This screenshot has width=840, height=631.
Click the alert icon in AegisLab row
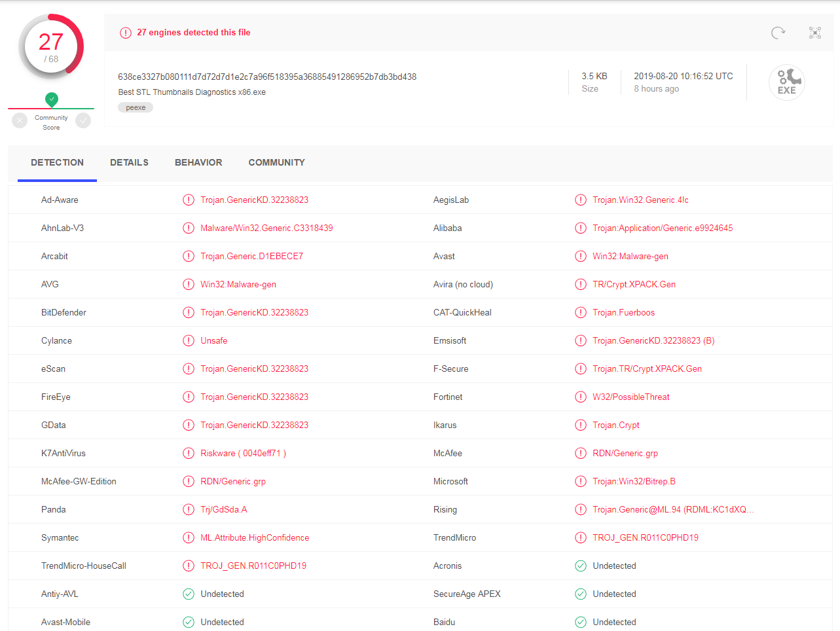(x=581, y=200)
